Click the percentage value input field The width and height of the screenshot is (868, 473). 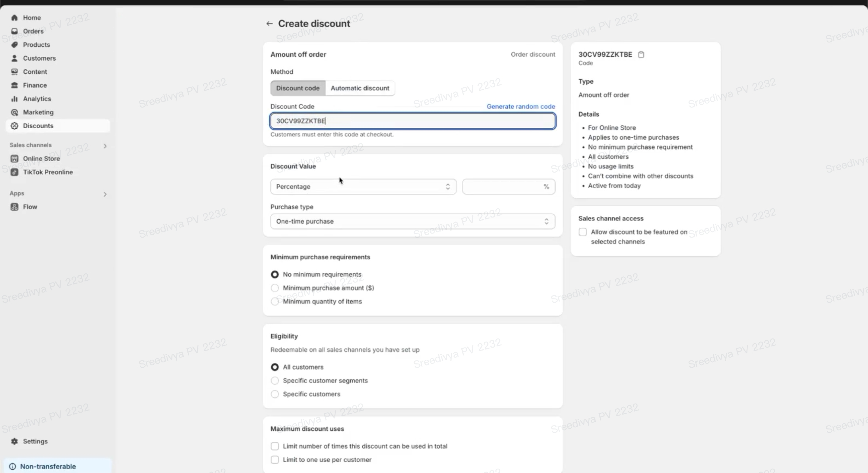click(503, 187)
